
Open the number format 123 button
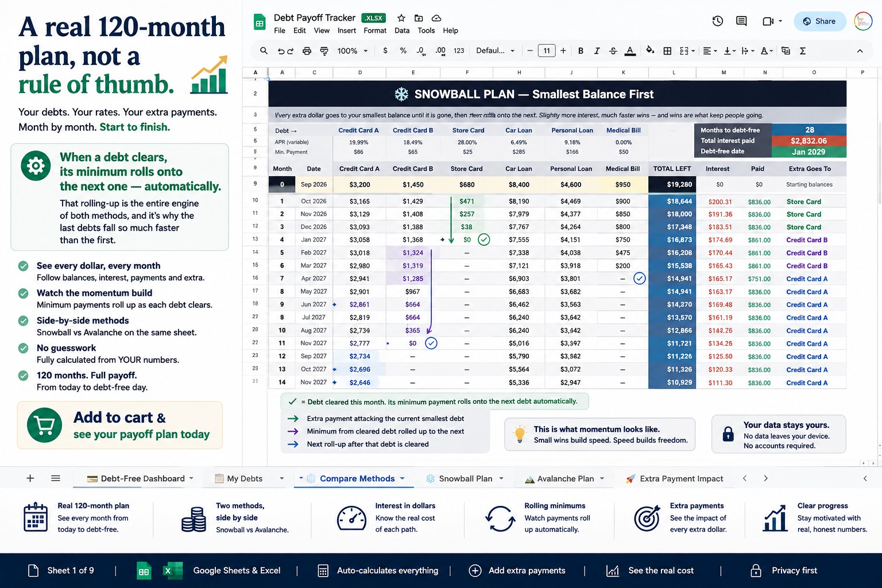459,51
